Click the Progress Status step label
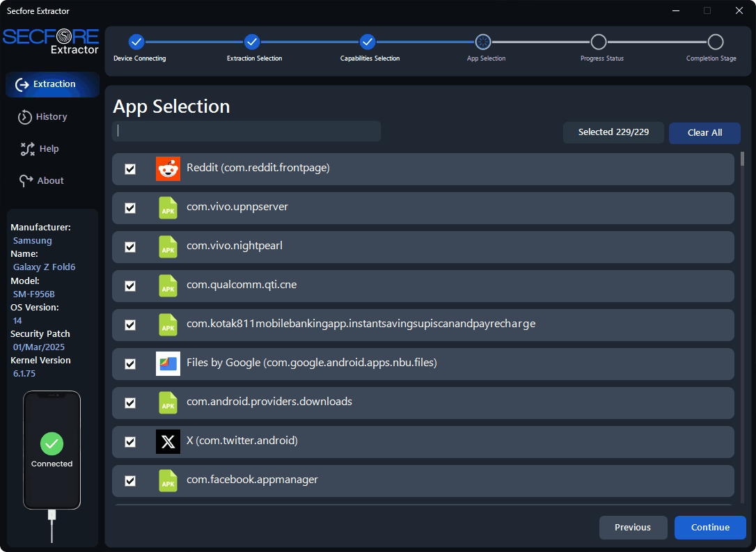Screen dimensions: 756x552 601,58
